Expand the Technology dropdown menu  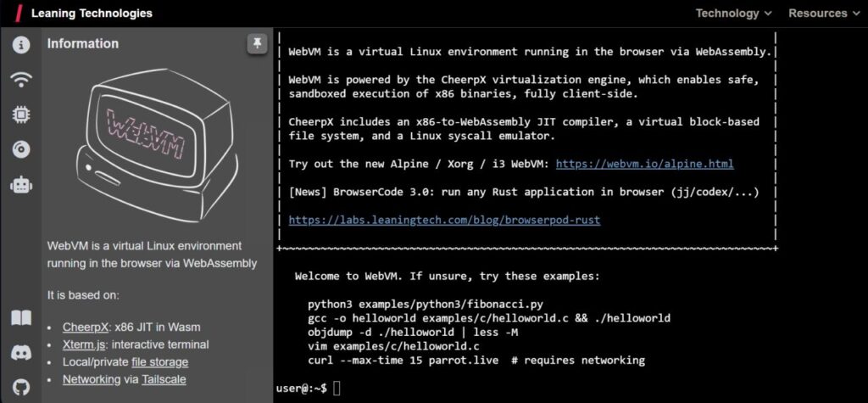tap(733, 14)
